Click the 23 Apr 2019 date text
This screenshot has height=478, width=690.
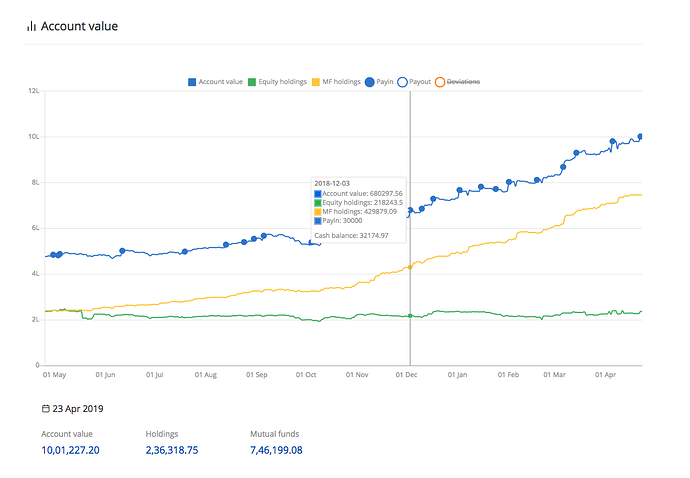[79, 409]
